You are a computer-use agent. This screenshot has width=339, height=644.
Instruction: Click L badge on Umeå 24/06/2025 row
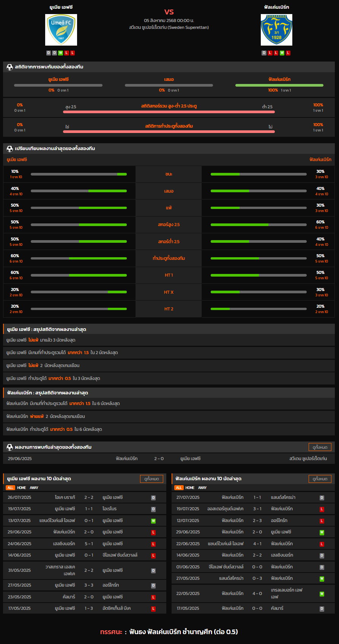[x=153, y=544]
